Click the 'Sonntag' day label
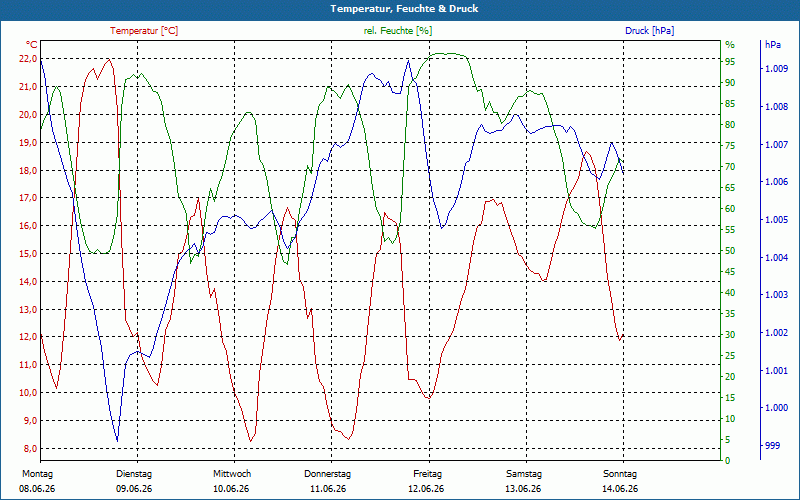 (x=620, y=474)
